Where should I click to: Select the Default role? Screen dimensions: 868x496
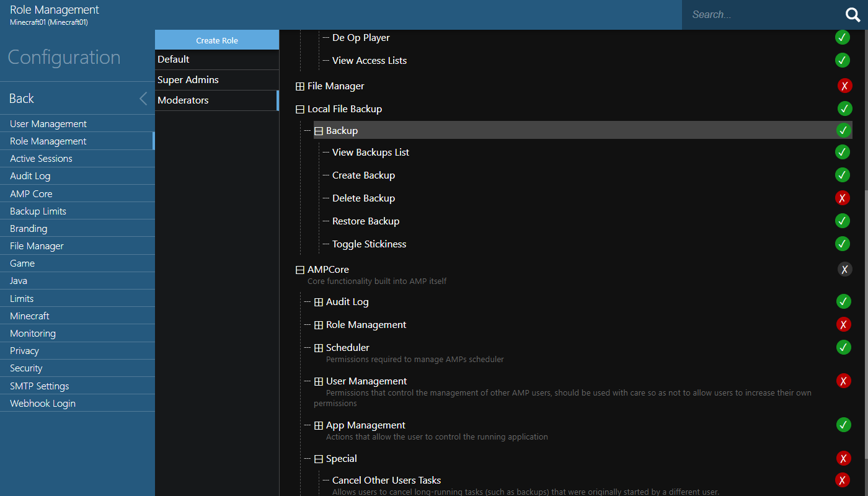(217, 60)
